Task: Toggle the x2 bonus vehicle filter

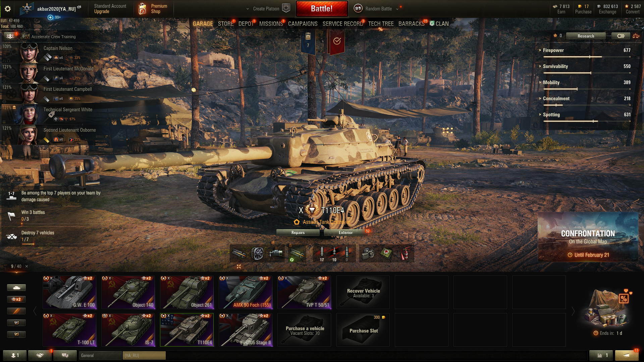Action: click(16, 299)
